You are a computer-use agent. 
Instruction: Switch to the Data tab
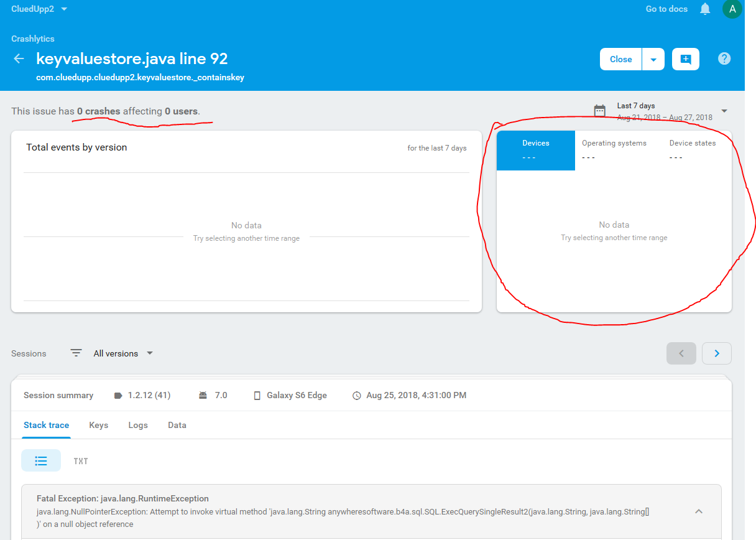[177, 426]
